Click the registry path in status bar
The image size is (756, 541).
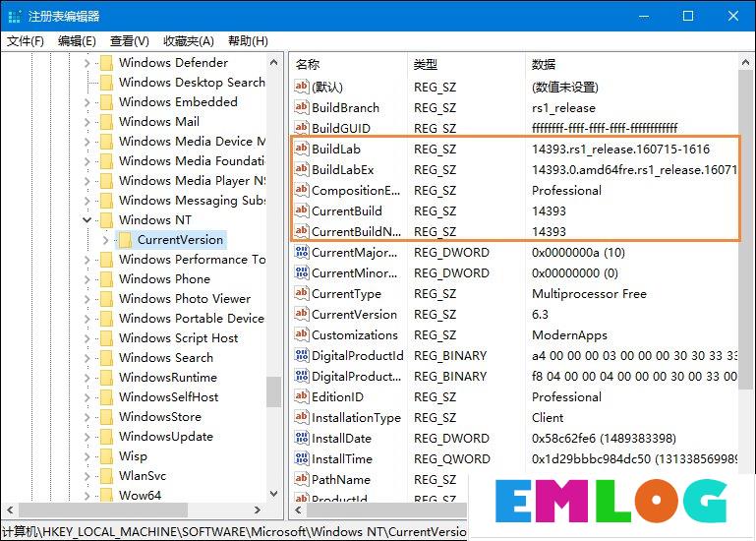point(234,532)
